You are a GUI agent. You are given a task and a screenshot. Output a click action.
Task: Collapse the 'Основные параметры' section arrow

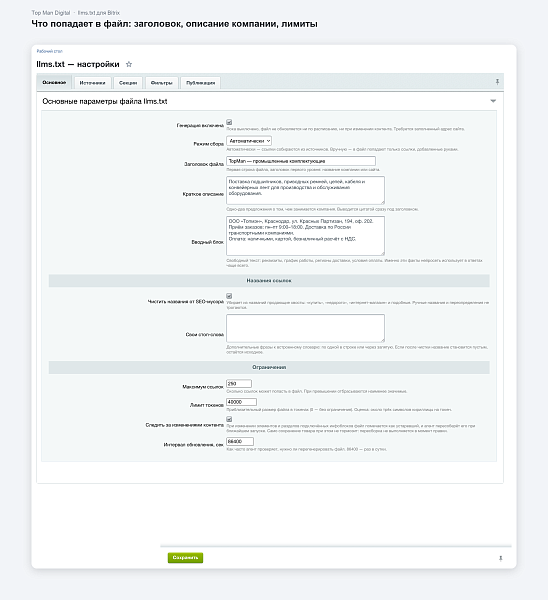(x=493, y=101)
